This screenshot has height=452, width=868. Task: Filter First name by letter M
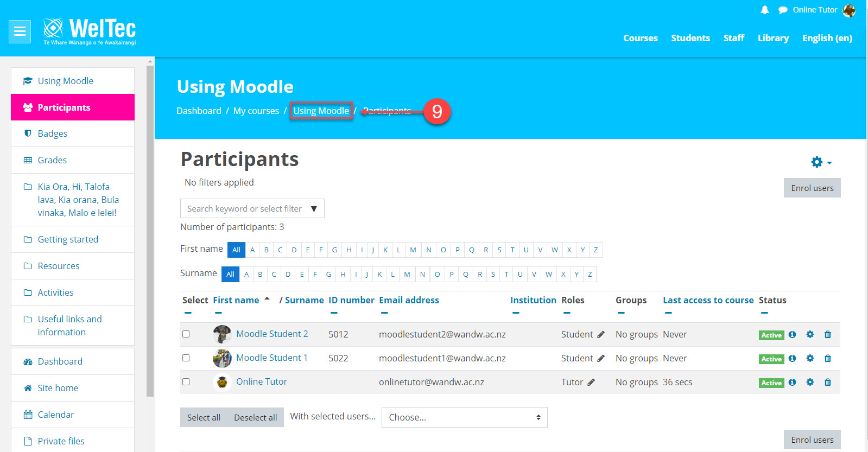pyautogui.click(x=413, y=250)
